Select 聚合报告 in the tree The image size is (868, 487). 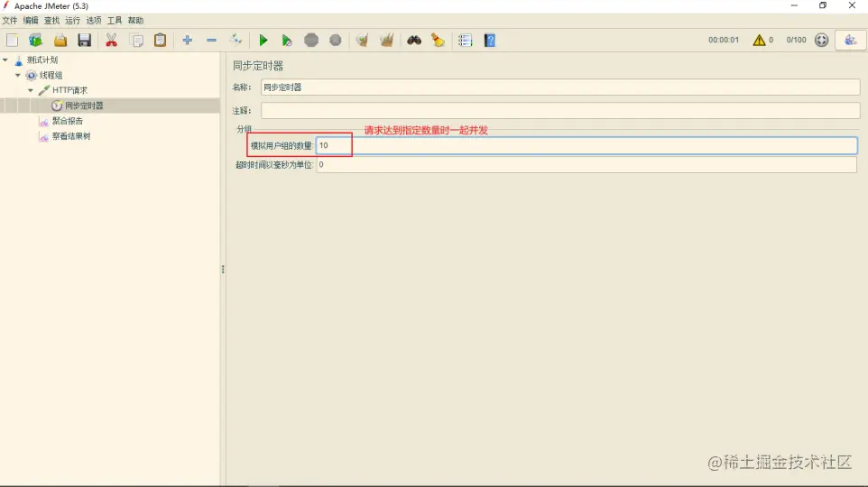(68, 121)
